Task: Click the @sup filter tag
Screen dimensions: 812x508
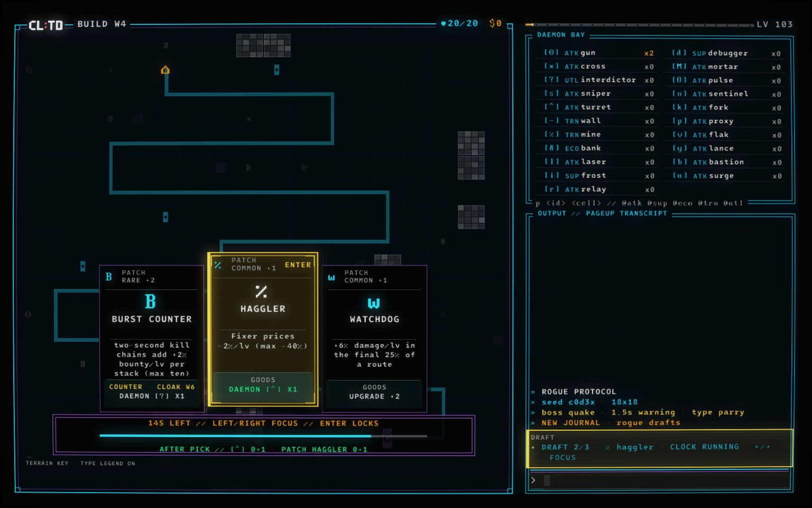Action: 657,203
